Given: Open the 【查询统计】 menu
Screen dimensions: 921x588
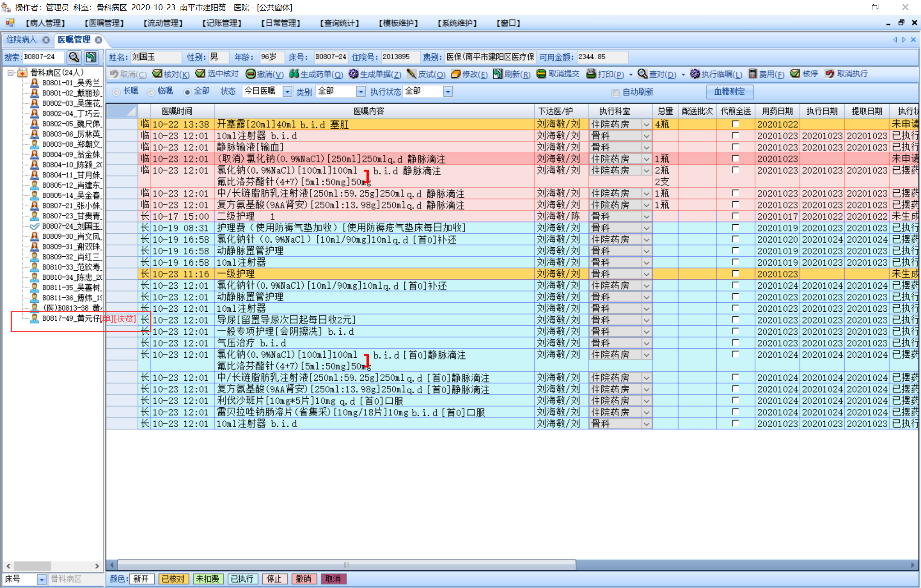Looking at the screenshot, I should tap(339, 23).
